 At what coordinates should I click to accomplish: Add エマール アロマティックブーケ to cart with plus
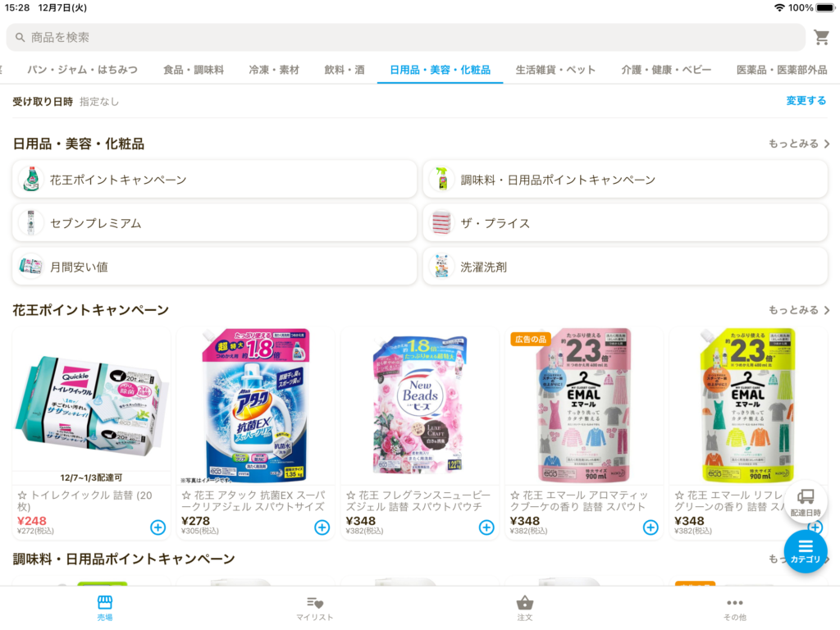pos(651,527)
